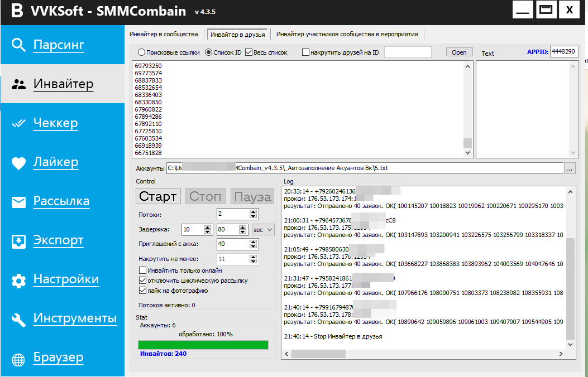Open 'Инвайтер участников сообщества в мероприятия' tab

(x=347, y=34)
